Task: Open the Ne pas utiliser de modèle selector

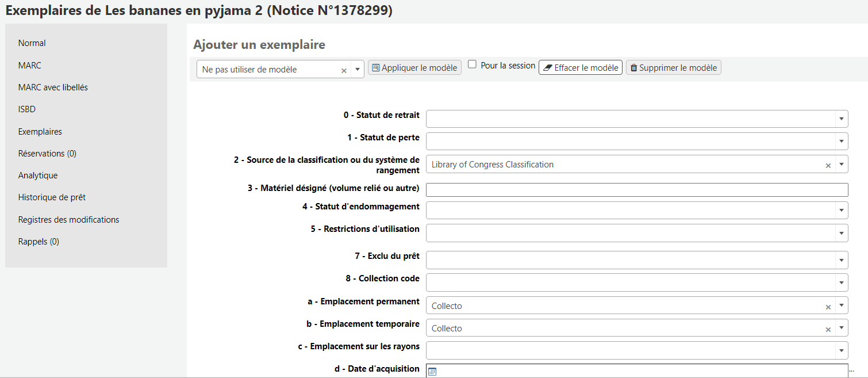Action: [280, 70]
